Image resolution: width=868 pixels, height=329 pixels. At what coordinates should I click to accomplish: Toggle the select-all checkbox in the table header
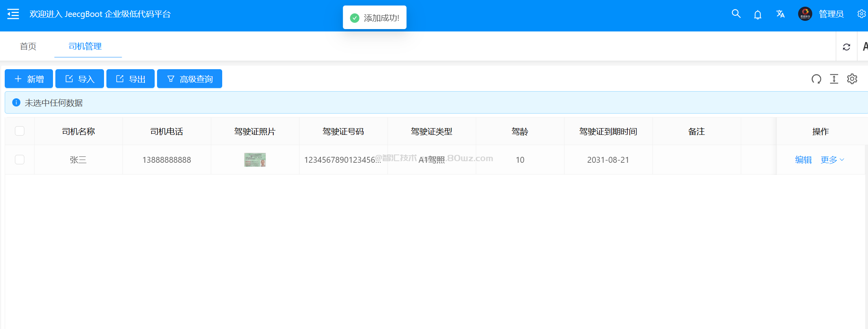coord(20,131)
